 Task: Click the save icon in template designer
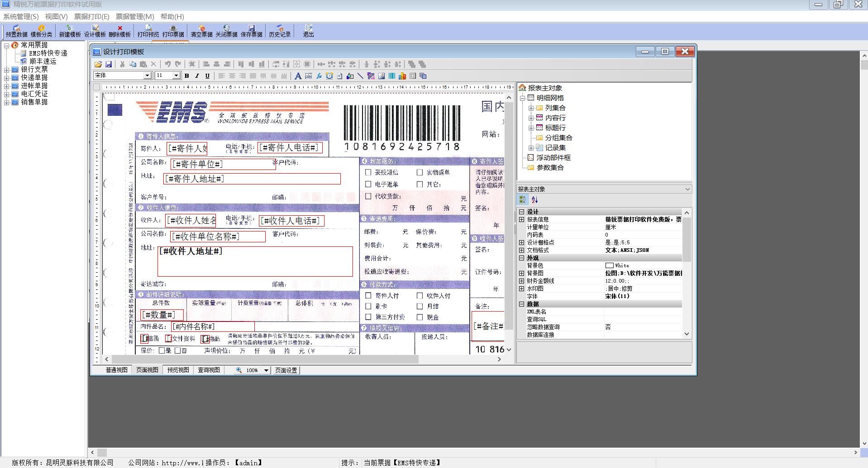[109, 64]
